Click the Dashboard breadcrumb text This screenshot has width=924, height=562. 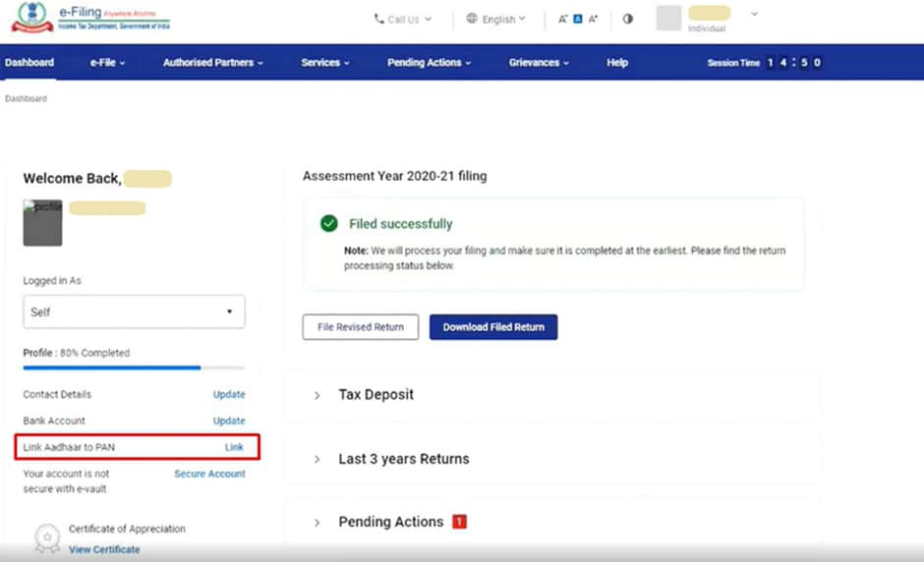click(x=26, y=98)
